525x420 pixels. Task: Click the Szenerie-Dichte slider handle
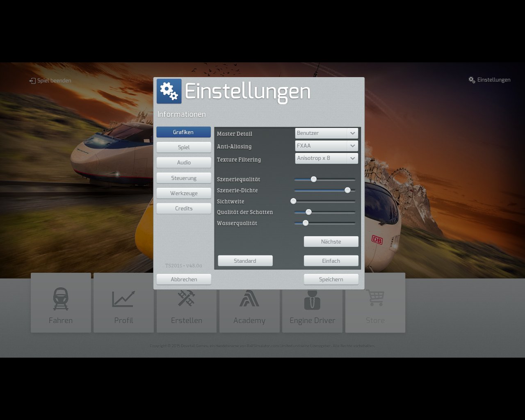coord(347,190)
